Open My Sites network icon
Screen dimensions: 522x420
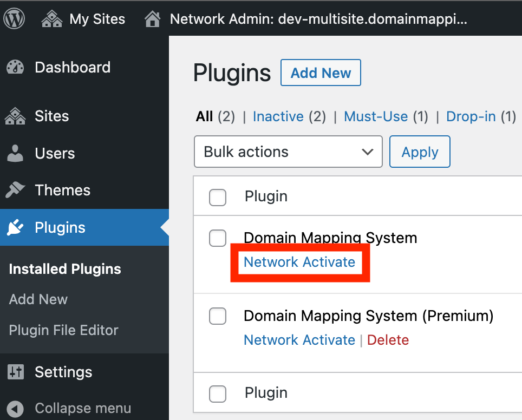point(51,19)
